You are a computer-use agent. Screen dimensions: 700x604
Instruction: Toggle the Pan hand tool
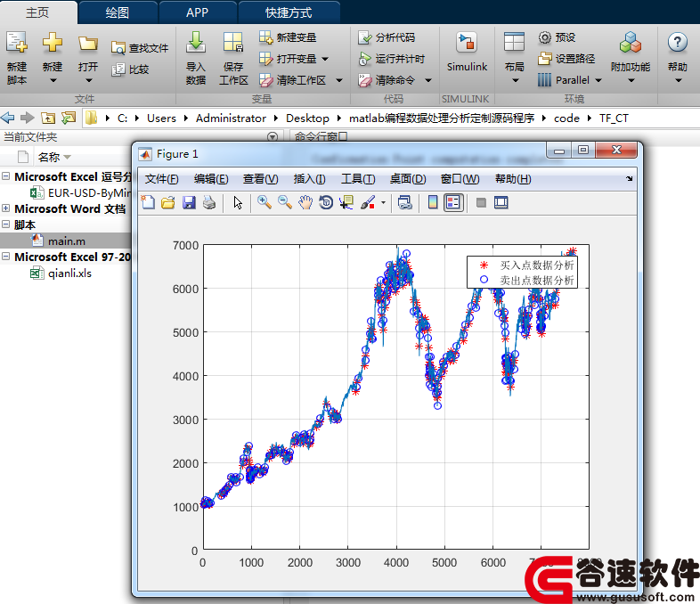[x=305, y=203]
